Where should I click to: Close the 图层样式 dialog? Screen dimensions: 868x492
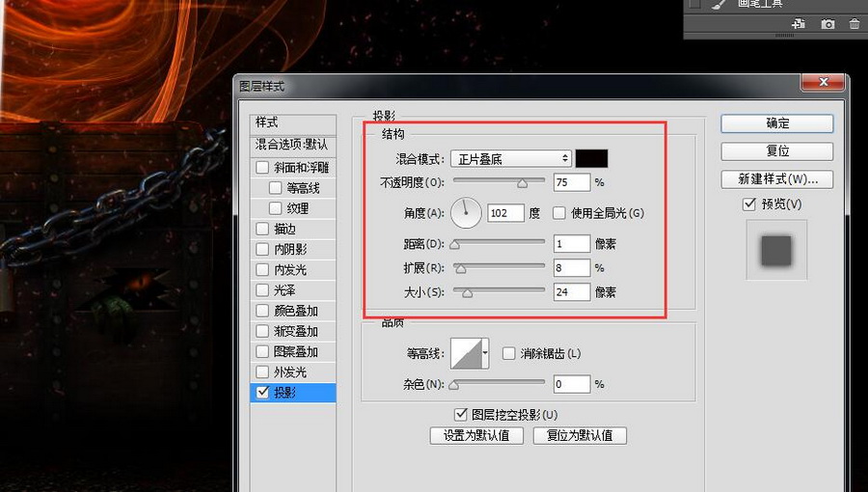click(x=824, y=82)
